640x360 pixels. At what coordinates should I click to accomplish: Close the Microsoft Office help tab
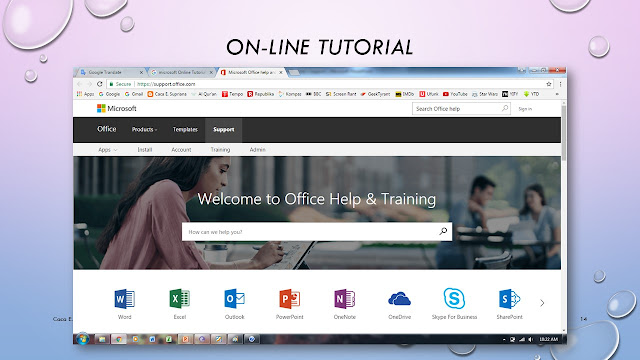click(281, 72)
